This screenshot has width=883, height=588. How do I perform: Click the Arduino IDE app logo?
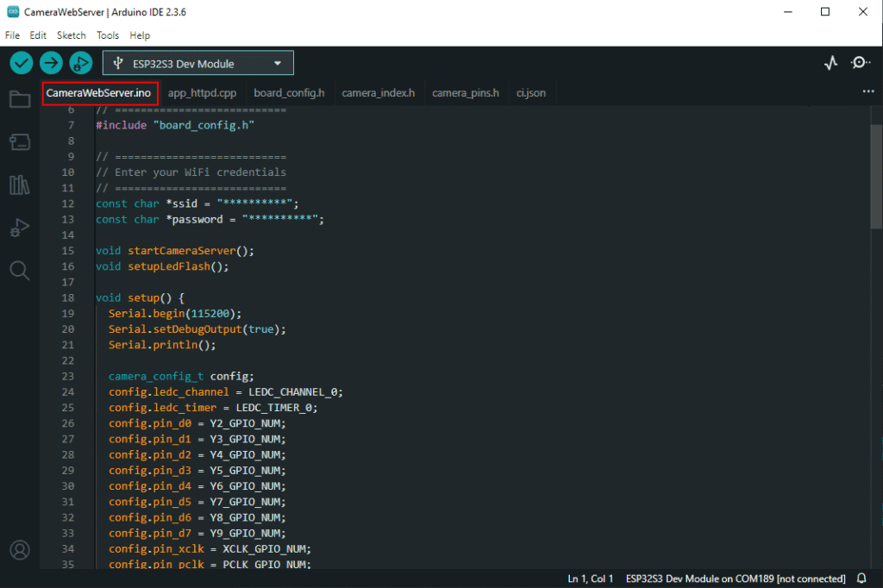click(x=12, y=12)
